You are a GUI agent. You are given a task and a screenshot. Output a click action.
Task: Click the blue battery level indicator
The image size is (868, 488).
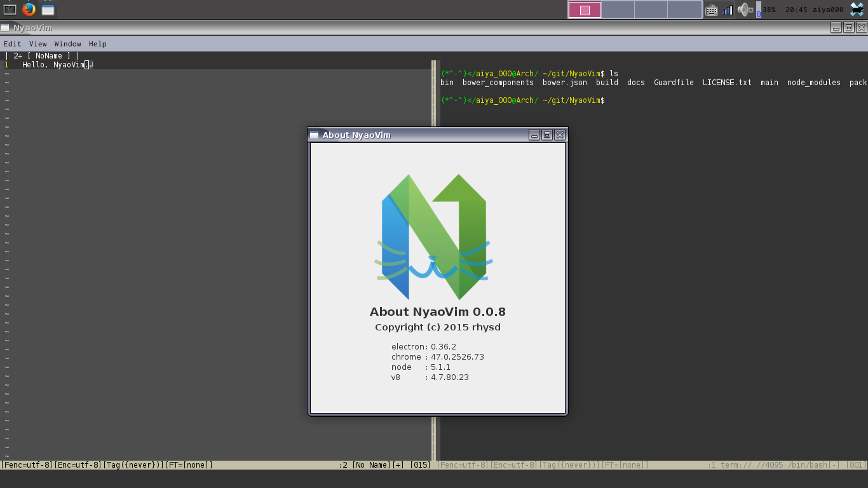click(x=758, y=10)
